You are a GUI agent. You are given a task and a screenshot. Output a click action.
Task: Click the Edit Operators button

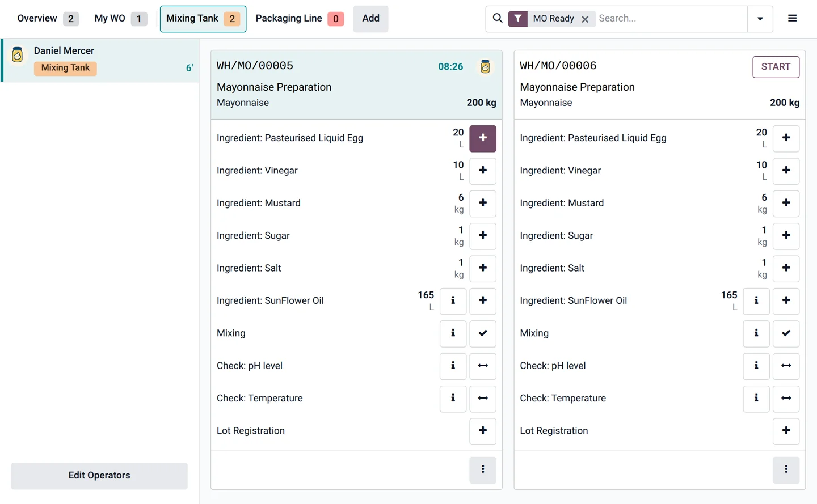99,476
